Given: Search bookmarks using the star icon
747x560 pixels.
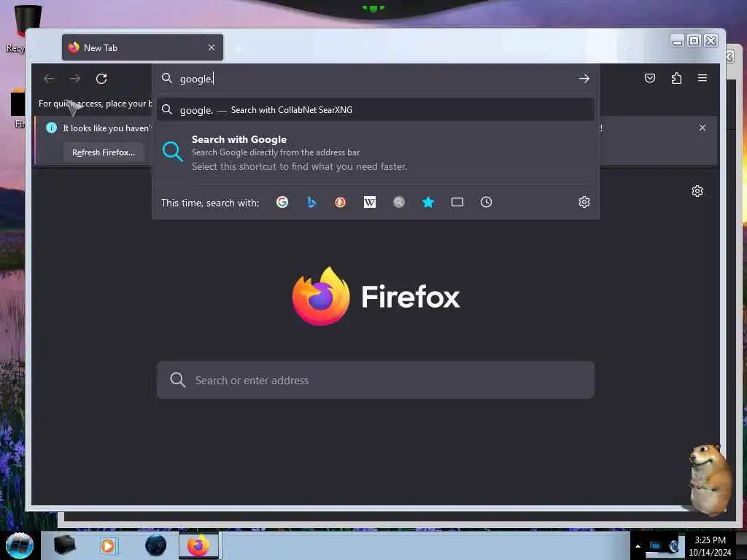Looking at the screenshot, I should (x=427, y=203).
